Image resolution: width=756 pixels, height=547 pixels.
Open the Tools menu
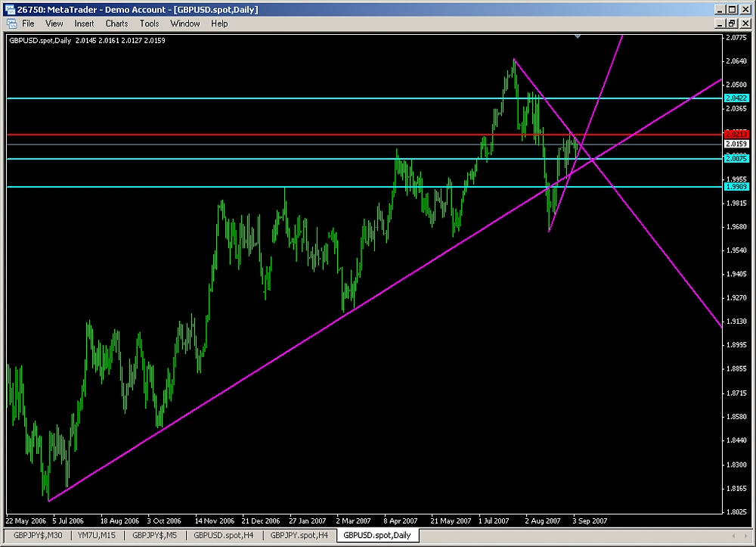(149, 23)
